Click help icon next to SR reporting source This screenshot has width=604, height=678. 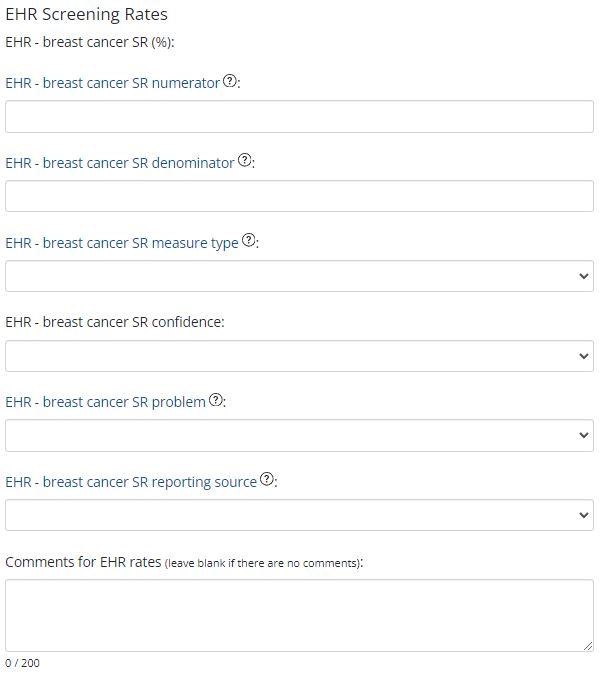267,480
